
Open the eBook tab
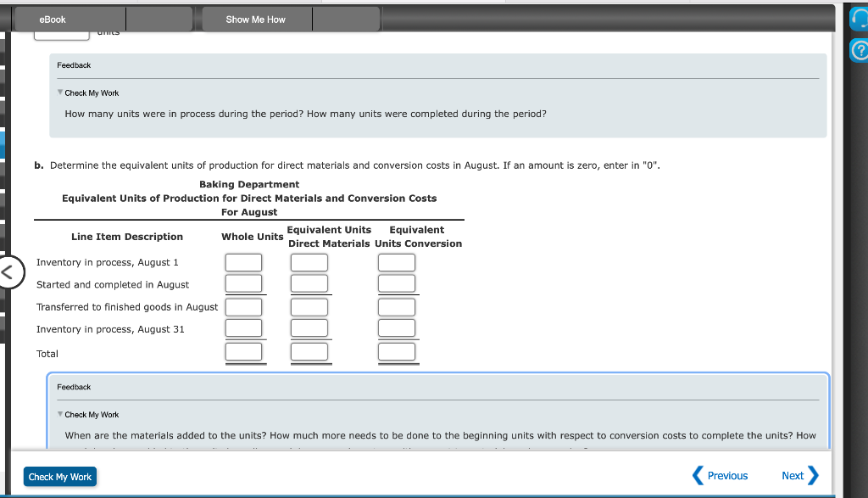coord(70,20)
